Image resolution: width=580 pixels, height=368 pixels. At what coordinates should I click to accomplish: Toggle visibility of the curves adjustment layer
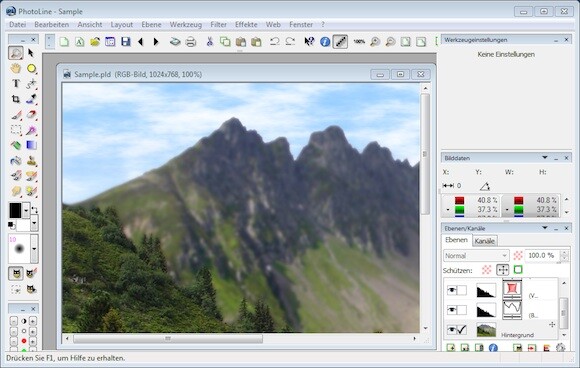(x=451, y=310)
